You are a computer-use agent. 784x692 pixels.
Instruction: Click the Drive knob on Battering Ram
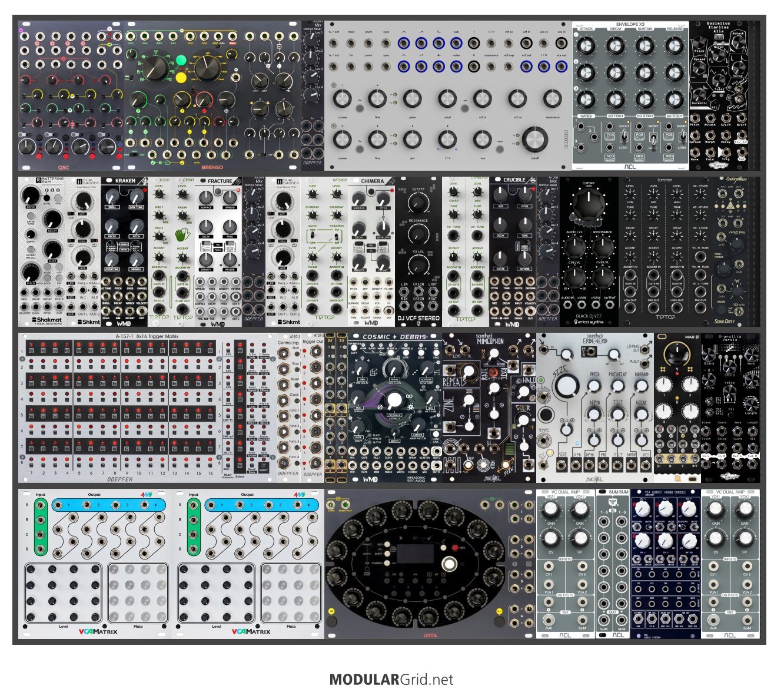29,196
